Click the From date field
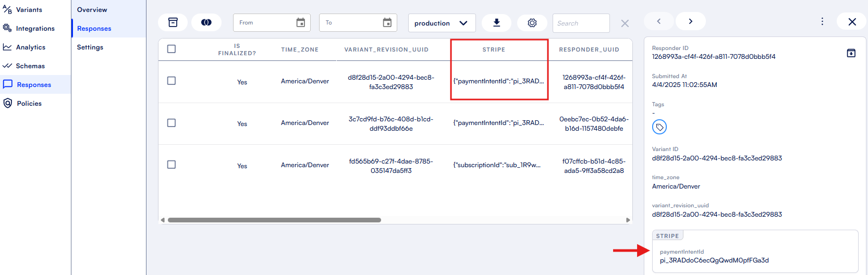Screen dimensions: 868x275 272,22
